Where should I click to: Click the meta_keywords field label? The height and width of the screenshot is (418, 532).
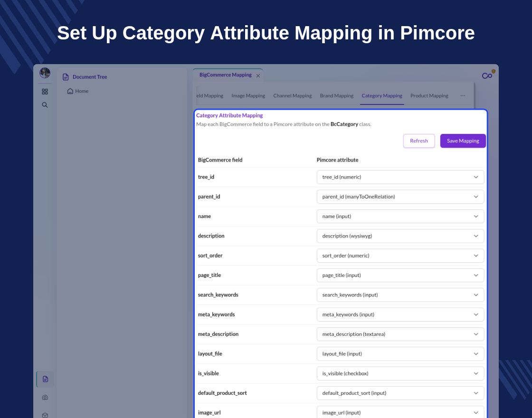pyautogui.click(x=217, y=314)
